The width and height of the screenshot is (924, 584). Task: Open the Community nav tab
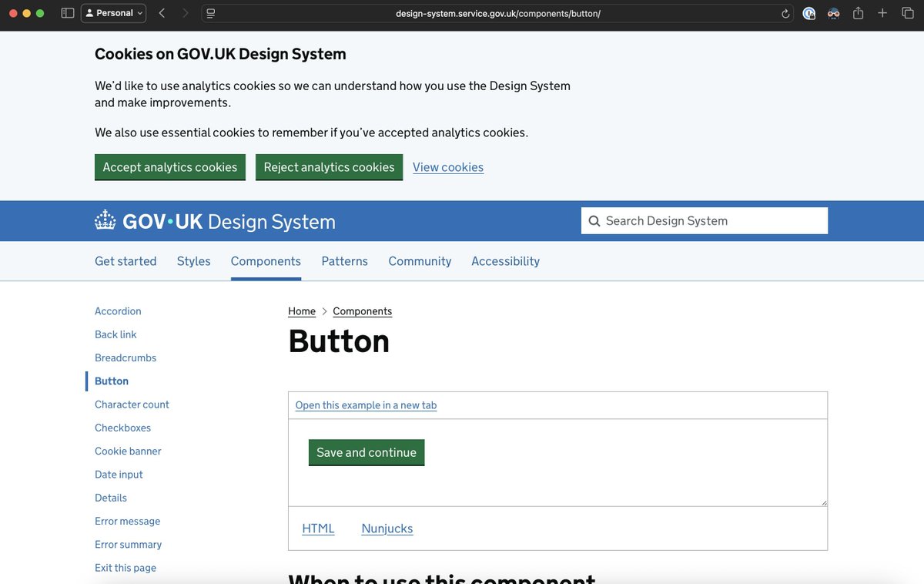pyautogui.click(x=420, y=261)
